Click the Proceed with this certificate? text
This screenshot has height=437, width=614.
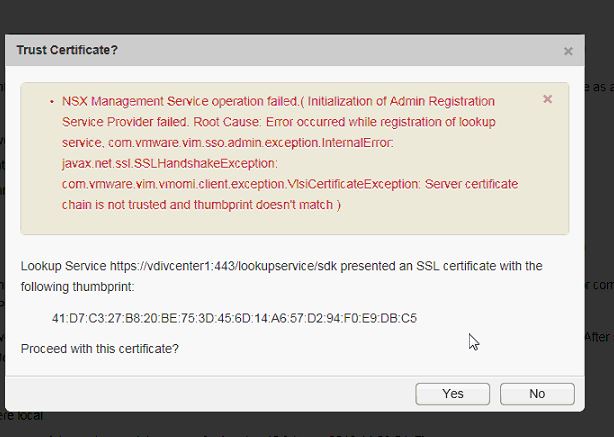click(99, 349)
